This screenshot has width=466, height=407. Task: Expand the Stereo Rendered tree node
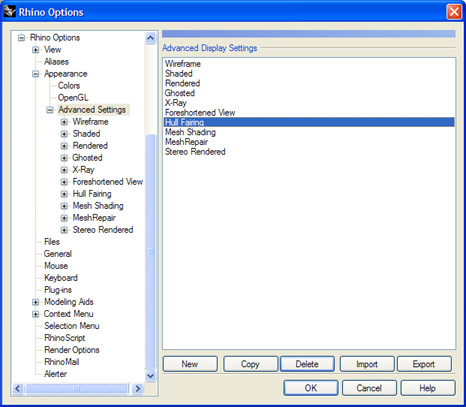64,230
